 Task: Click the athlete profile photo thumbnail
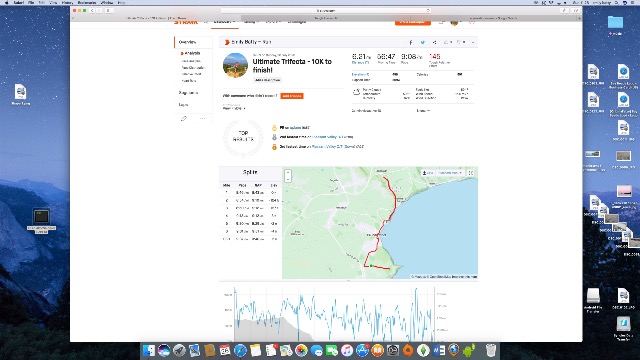[x=236, y=65]
